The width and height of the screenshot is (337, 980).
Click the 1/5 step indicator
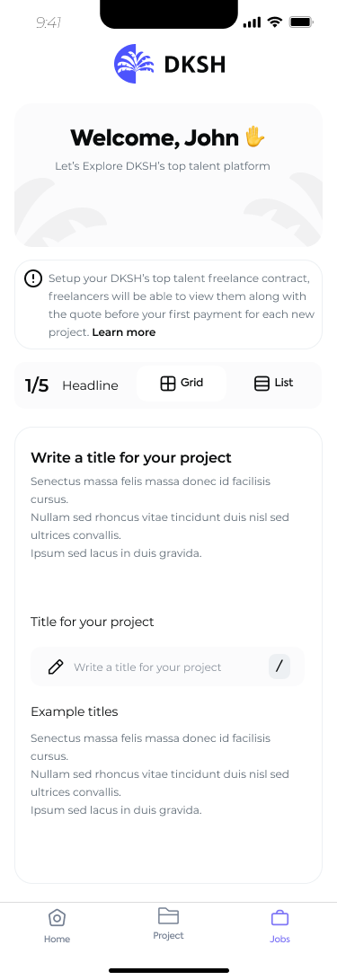(x=37, y=385)
